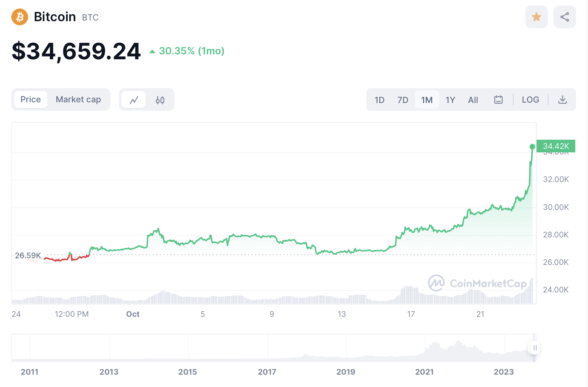This screenshot has width=588, height=387.
Task: Open the share options icon
Action: pyautogui.click(x=564, y=17)
